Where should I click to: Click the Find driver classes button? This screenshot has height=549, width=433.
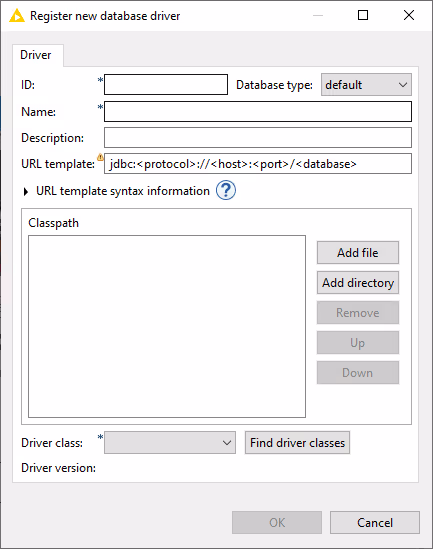pyautogui.click(x=297, y=443)
